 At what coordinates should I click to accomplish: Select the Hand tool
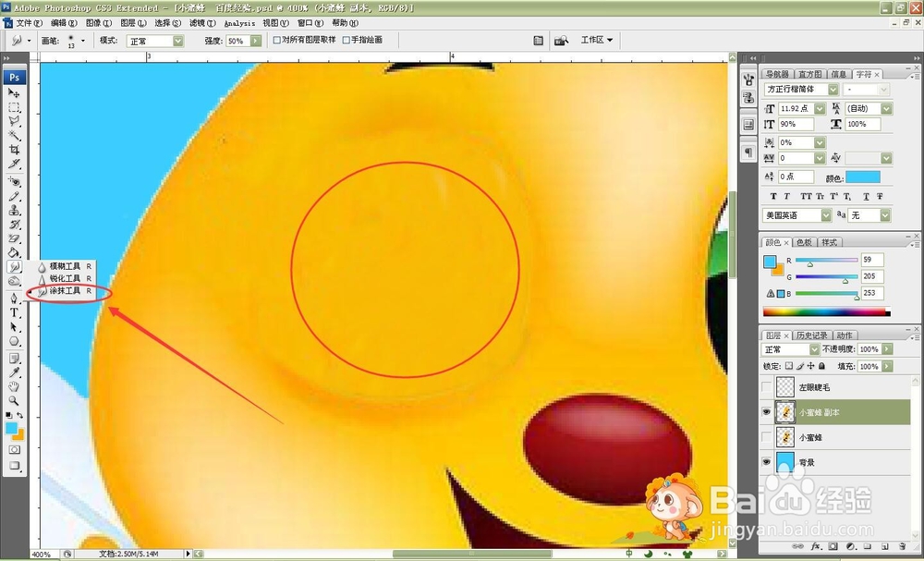pos(14,386)
